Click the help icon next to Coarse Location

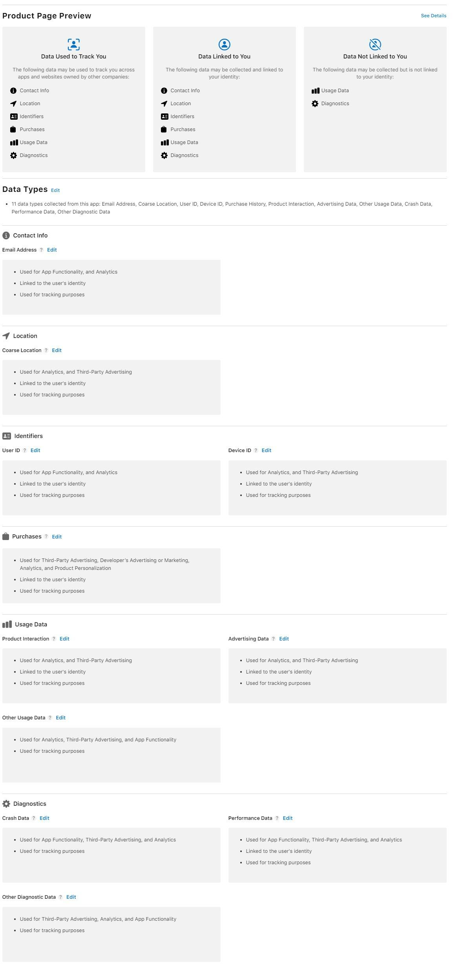pos(46,350)
